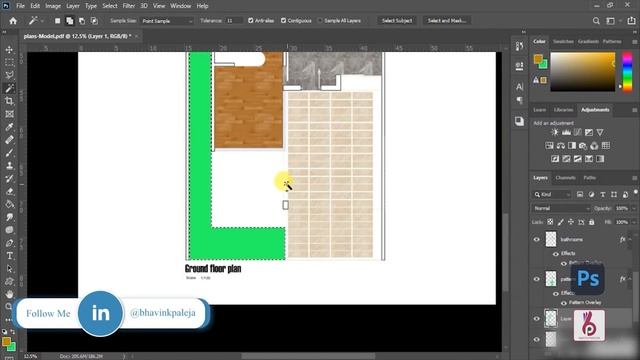Open the Opacity slider dropdown arrow
The image size is (640, 360).
pos(634,209)
